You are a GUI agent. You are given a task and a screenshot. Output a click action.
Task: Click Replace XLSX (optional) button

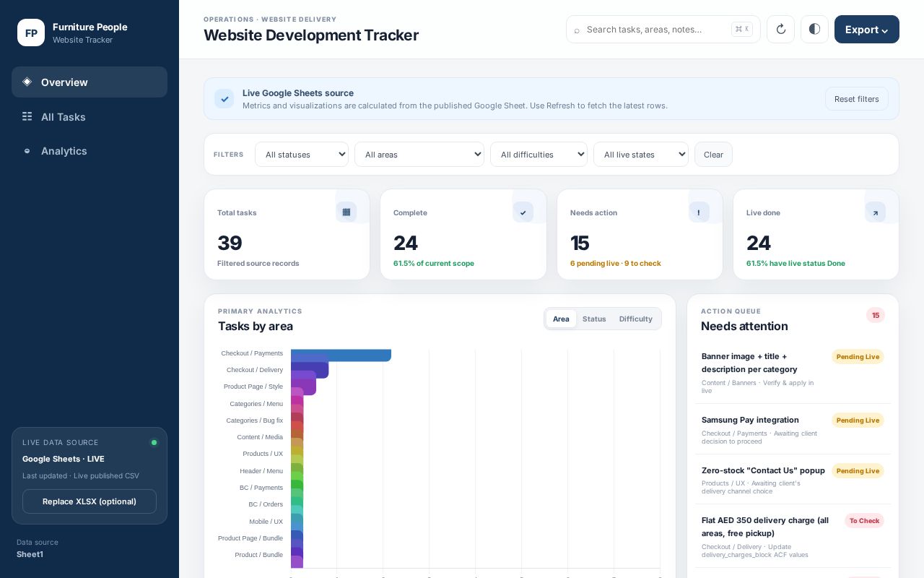[x=90, y=501]
